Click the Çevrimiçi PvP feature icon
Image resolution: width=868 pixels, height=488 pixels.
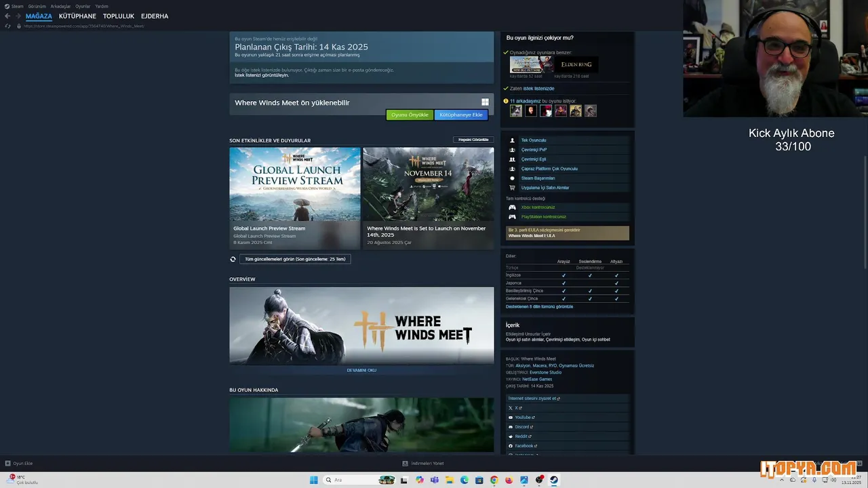[513, 150]
